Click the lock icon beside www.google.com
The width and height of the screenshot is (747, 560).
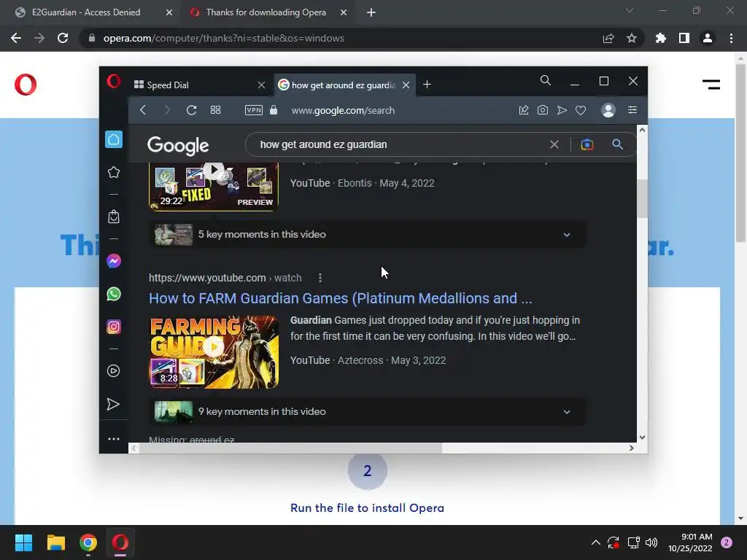click(274, 110)
